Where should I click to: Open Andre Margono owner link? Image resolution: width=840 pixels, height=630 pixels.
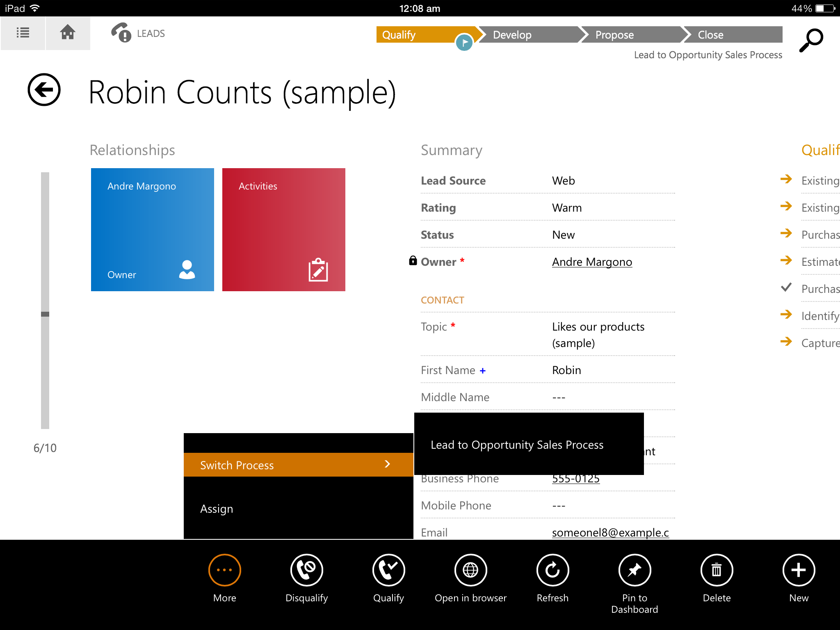(592, 262)
